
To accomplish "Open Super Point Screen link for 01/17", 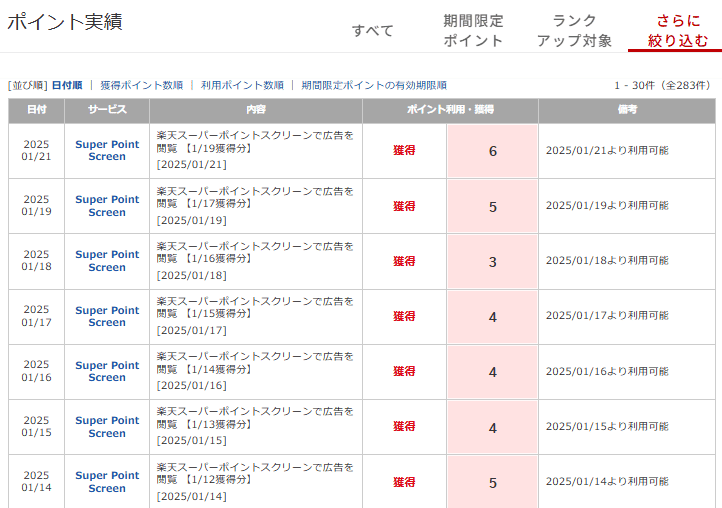I will click(107, 316).
